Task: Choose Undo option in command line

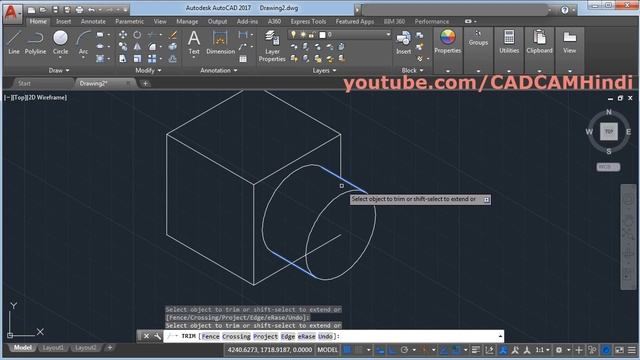Action: [325, 336]
